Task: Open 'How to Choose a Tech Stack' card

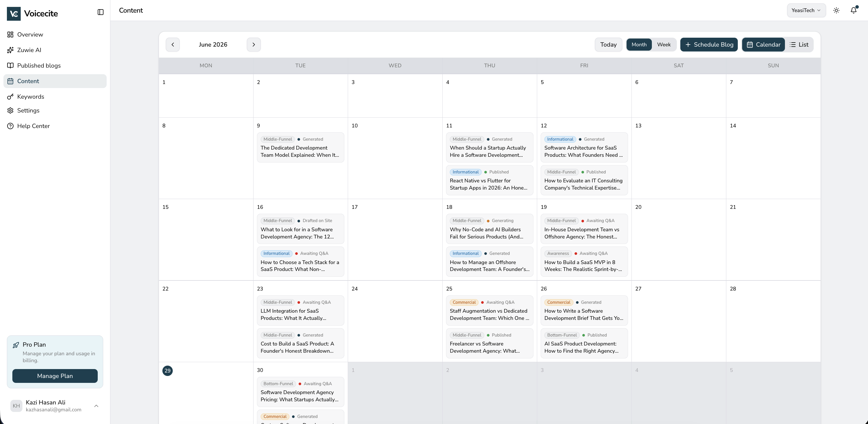Action: coord(300,261)
